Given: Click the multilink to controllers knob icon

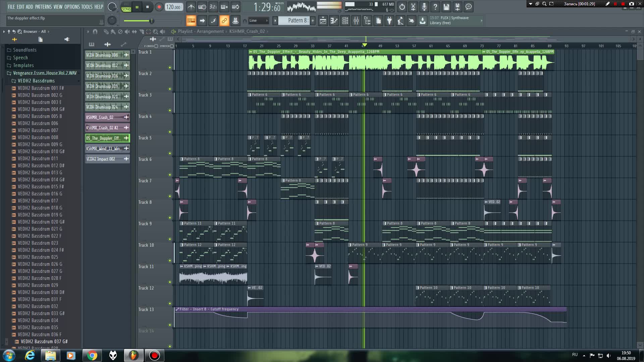Looking at the screenshot, I should (x=235, y=21).
